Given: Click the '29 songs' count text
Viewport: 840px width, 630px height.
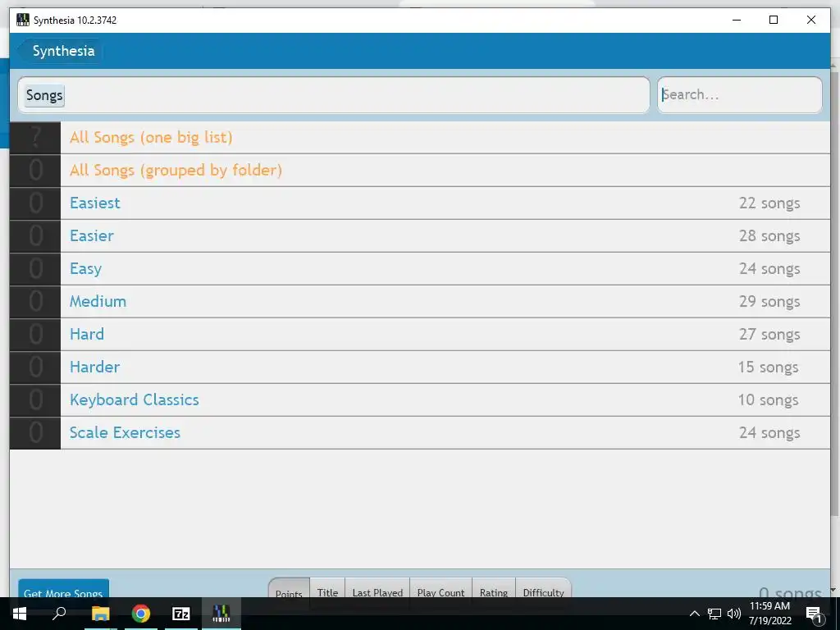Looking at the screenshot, I should pyautogui.click(x=769, y=302).
